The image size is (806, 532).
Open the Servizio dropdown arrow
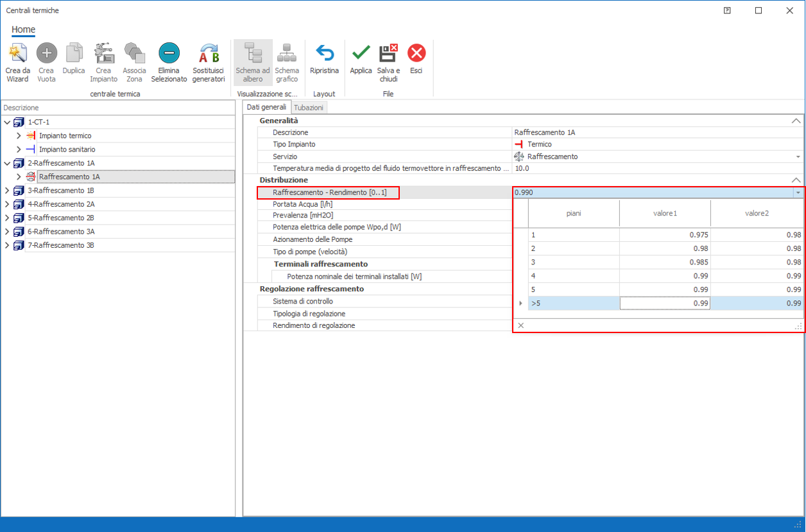click(x=798, y=157)
